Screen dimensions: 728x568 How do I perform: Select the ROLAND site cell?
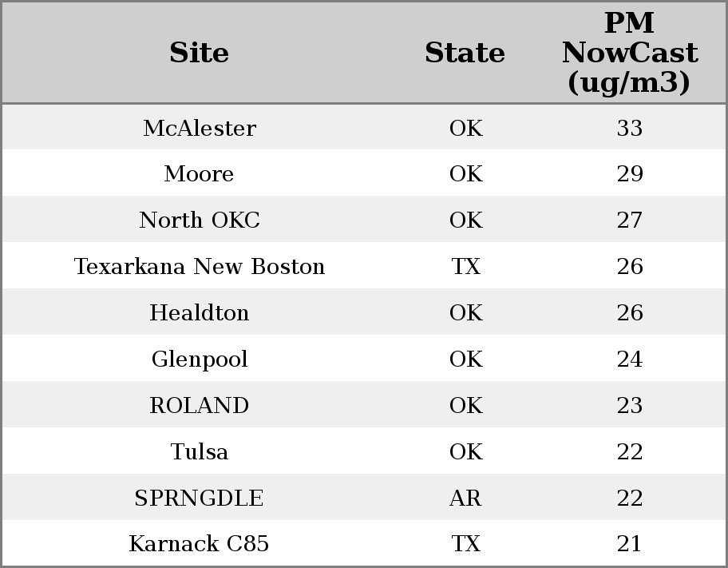pos(199,406)
